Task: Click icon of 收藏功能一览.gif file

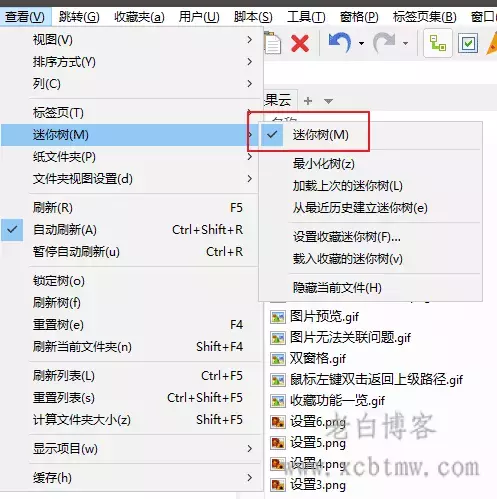Action: (x=278, y=401)
